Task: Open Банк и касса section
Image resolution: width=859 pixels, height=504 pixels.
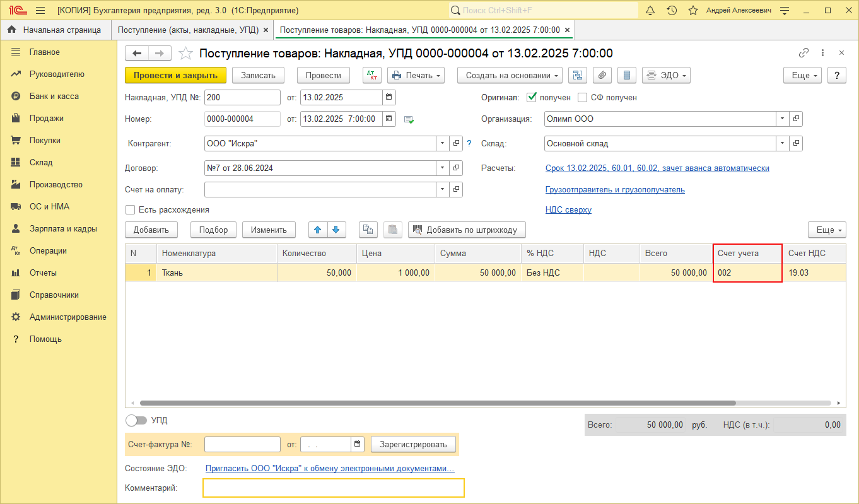Action: click(x=54, y=96)
